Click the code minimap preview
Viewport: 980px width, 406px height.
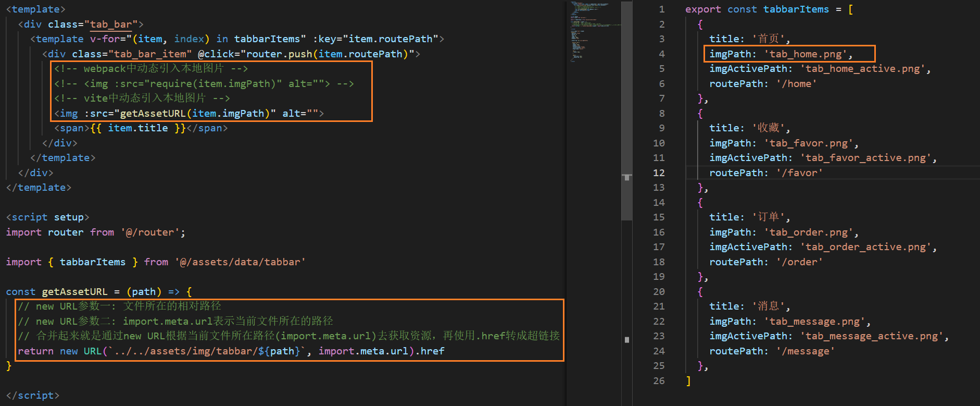tap(596, 31)
